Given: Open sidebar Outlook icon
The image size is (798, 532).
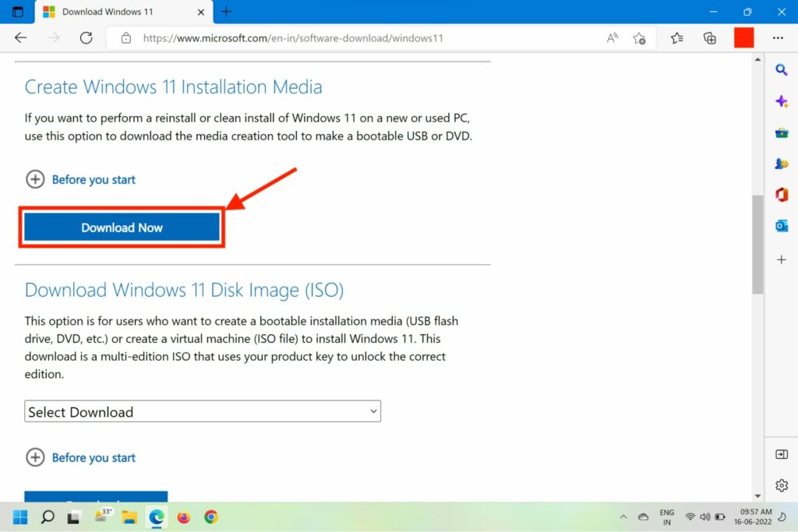Looking at the screenshot, I should pyautogui.click(x=781, y=226).
